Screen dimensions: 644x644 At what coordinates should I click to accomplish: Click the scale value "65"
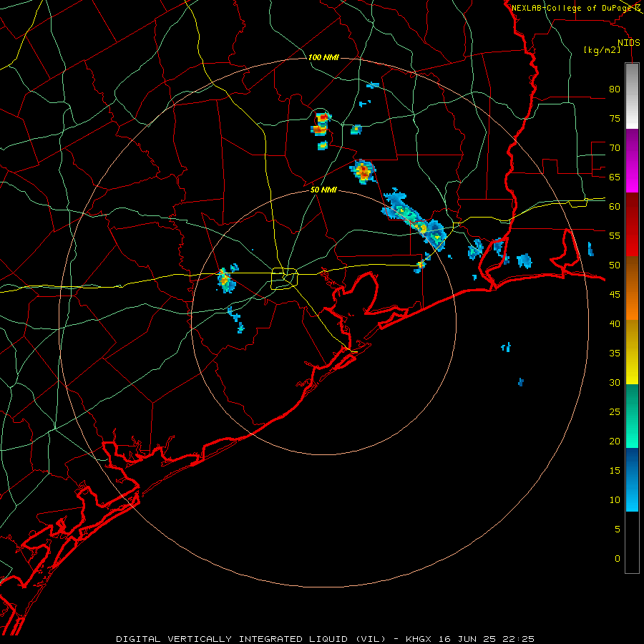(x=615, y=177)
